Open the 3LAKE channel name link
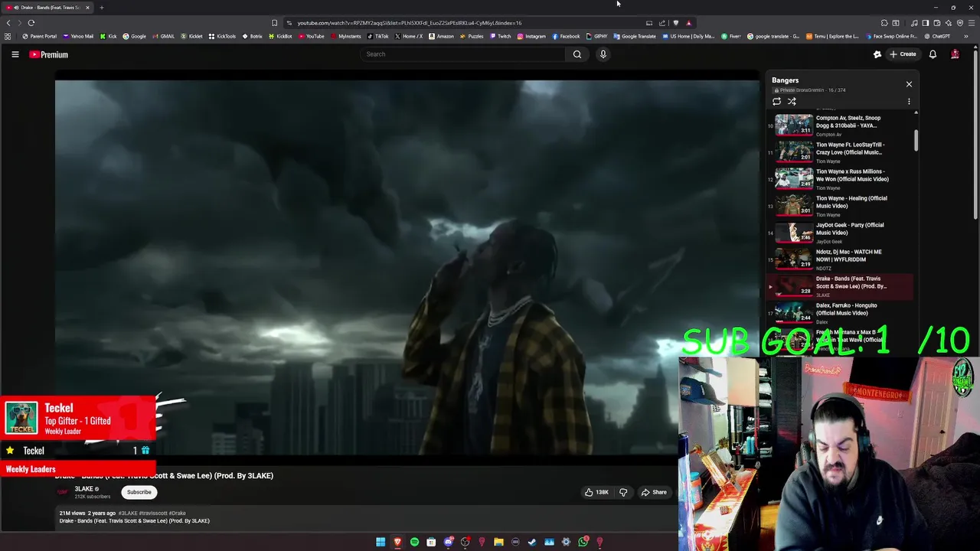 (83, 489)
